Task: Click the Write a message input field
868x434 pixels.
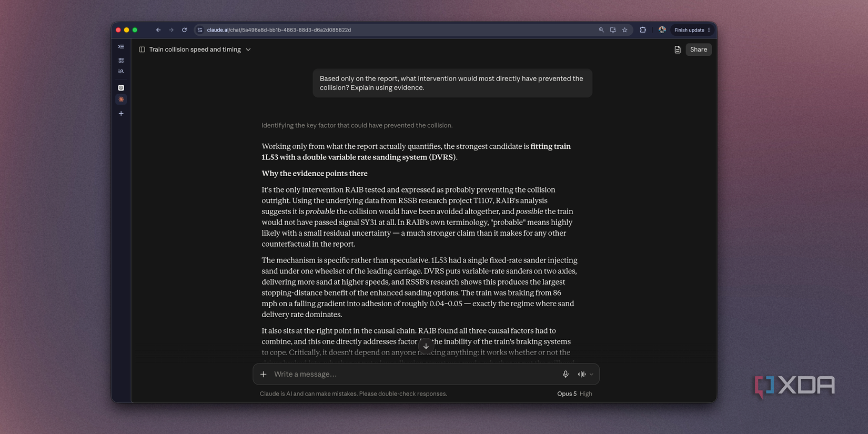Action: [x=416, y=374]
